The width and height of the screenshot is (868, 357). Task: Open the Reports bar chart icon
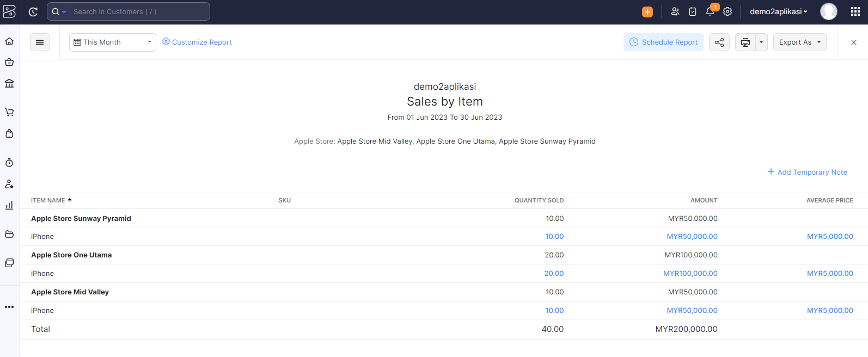(x=9, y=205)
